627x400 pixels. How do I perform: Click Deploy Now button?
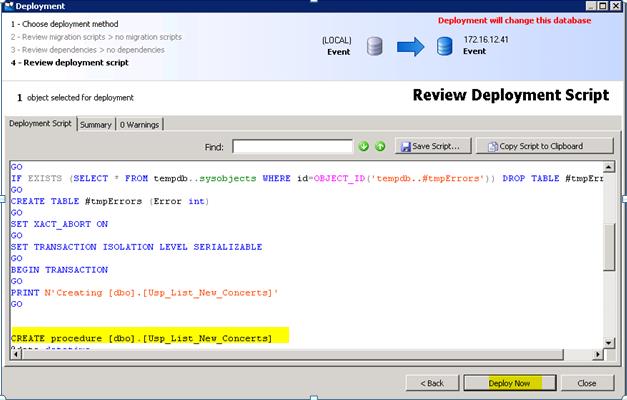tap(510, 383)
